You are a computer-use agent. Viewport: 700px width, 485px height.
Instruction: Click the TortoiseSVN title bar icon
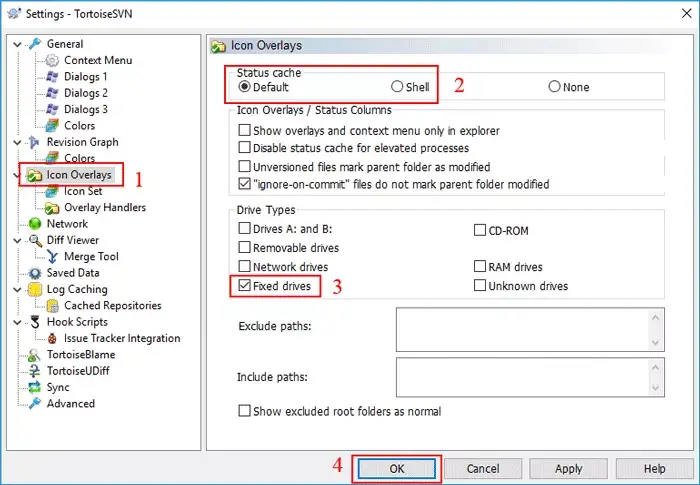point(14,13)
